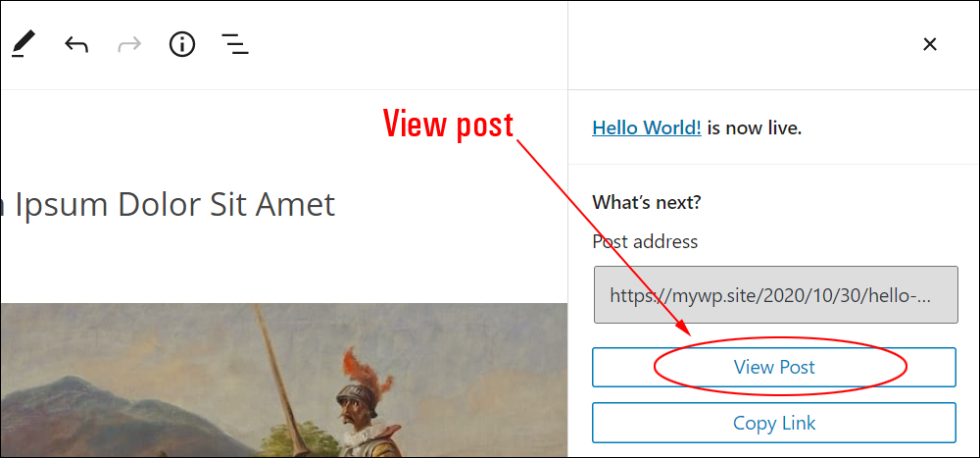Click the Undo arrow icon
The image size is (980, 458).
(76, 45)
